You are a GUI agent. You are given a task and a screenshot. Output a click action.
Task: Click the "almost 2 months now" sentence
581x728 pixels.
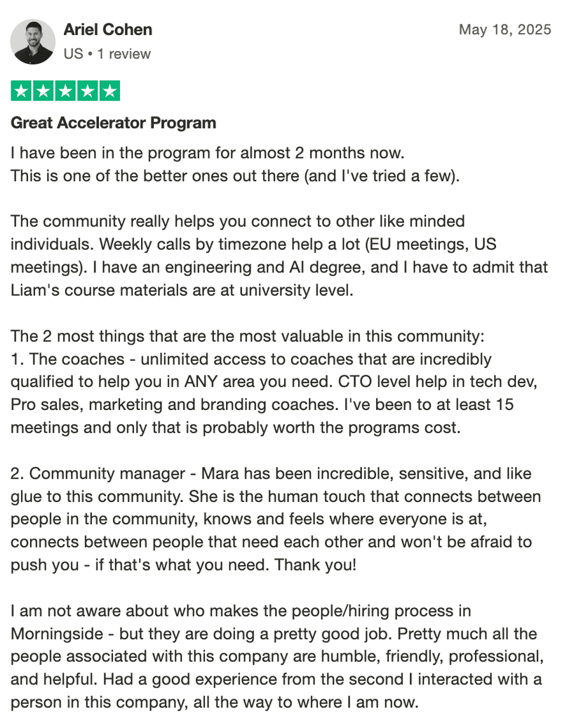coord(208,153)
